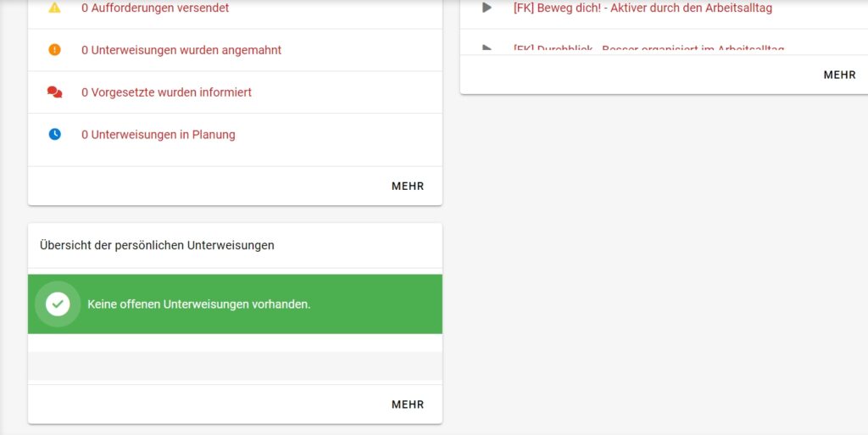
Task: Open course Beweg dich! - Aktiver durch den Arbeitsalltag
Action: (643, 8)
